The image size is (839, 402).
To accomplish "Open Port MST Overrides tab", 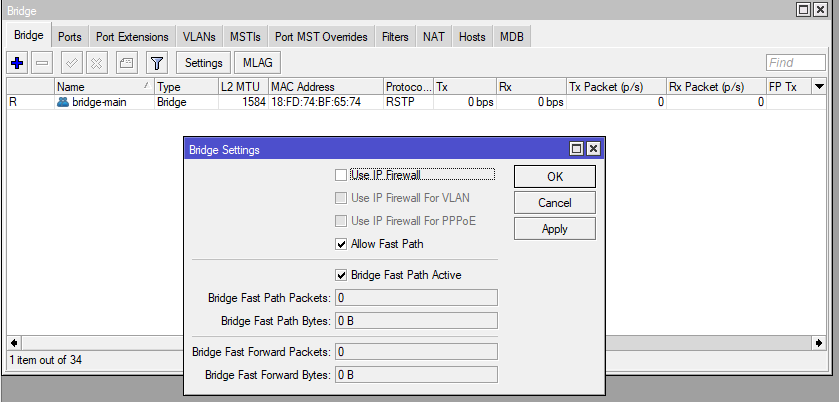I will (321, 37).
